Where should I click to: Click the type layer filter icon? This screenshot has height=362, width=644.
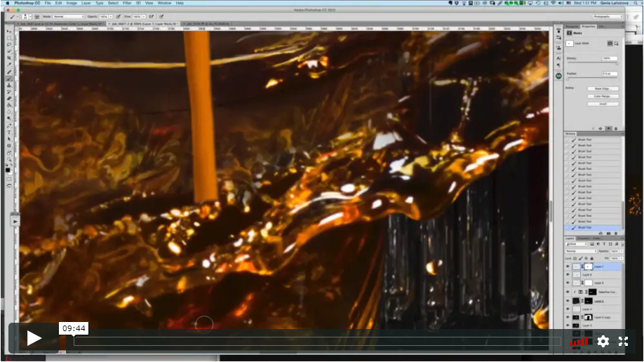pos(604,244)
